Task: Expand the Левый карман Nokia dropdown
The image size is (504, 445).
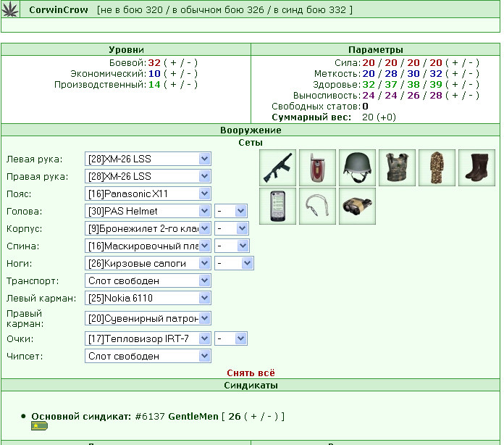Action: pos(148,298)
